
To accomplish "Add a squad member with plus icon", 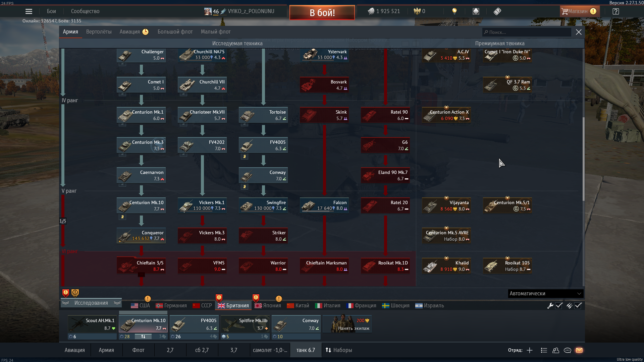I will coord(530,350).
